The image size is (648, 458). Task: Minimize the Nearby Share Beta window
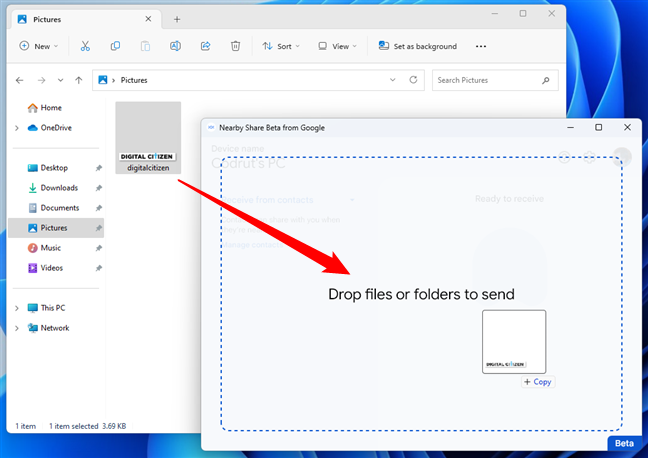tap(570, 127)
